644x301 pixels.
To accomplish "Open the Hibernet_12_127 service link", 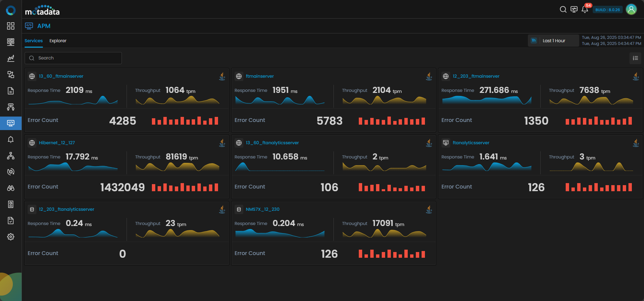I will (x=57, y=143).
